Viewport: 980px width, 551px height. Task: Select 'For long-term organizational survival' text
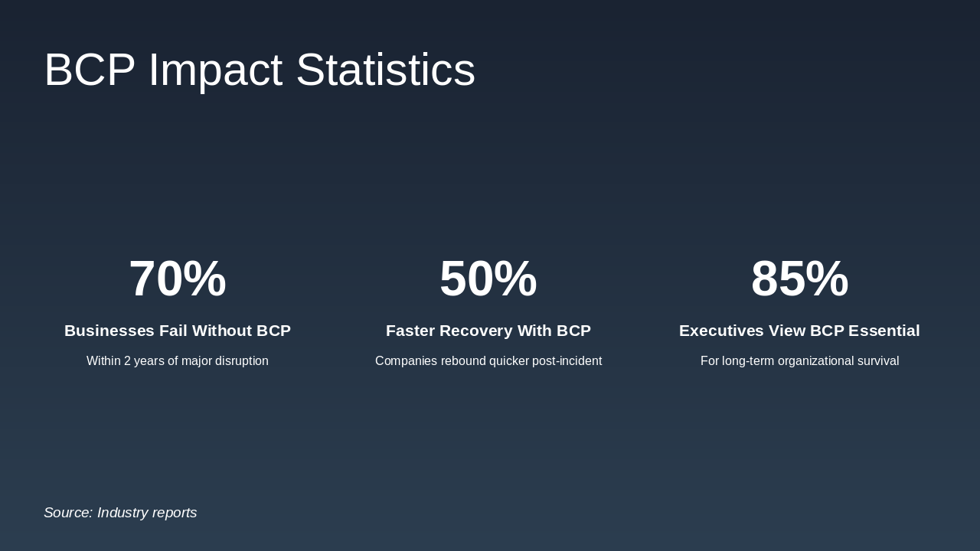tap(799, 361)
